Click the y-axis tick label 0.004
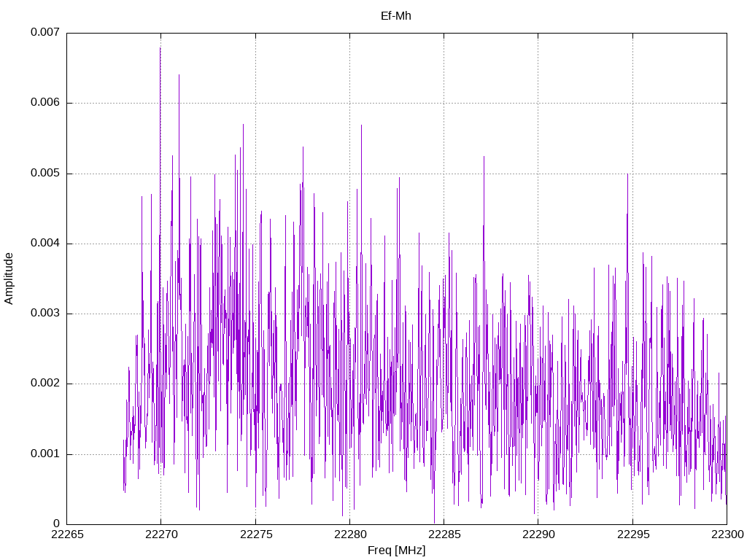Viewport: 747px width, 560px height. [x=45, y=243]
